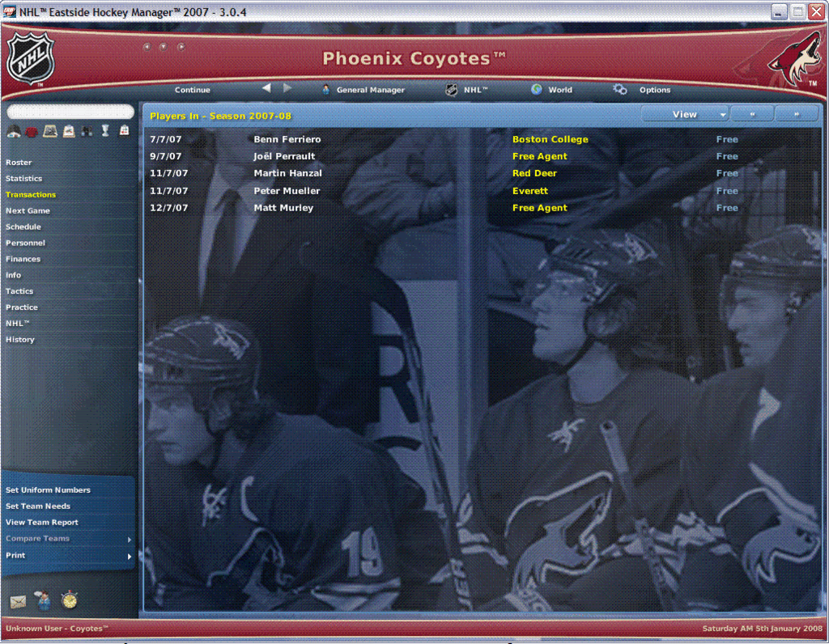The image size is (829, 644).
Task: Click the Options gears icon
Action: click(619, 89)
